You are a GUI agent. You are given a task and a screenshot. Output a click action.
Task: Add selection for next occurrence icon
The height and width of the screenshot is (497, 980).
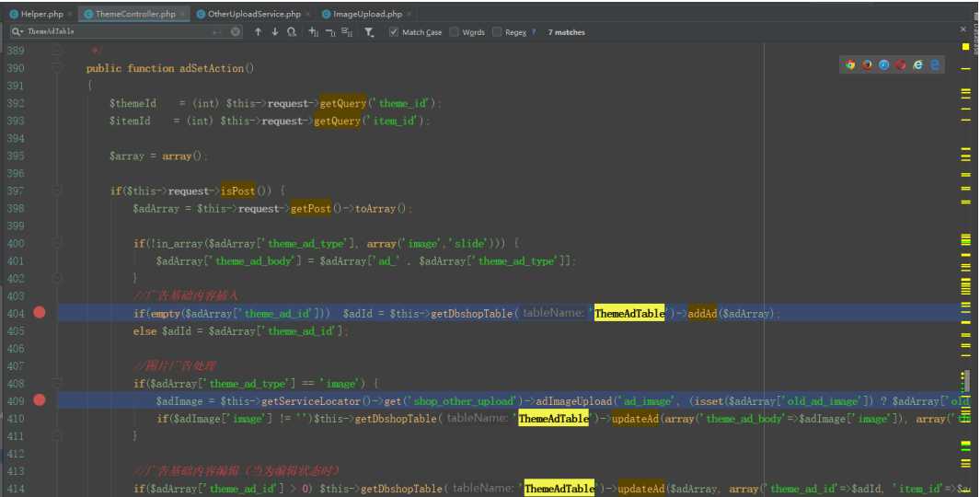[x=313, y=32]
